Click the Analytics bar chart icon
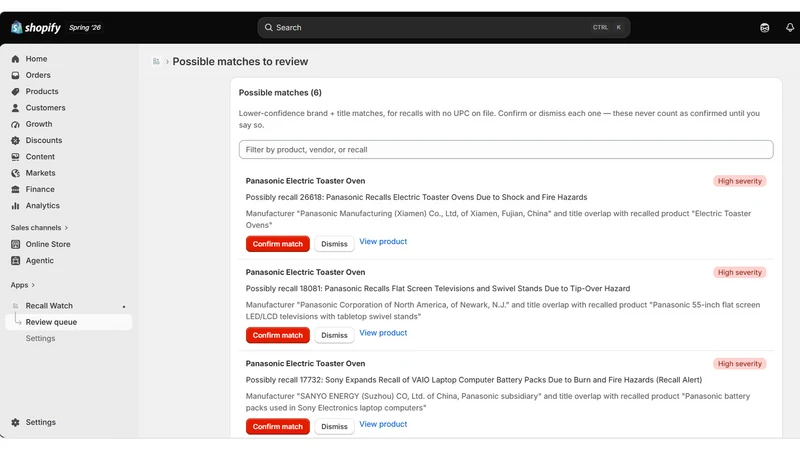 15,206
